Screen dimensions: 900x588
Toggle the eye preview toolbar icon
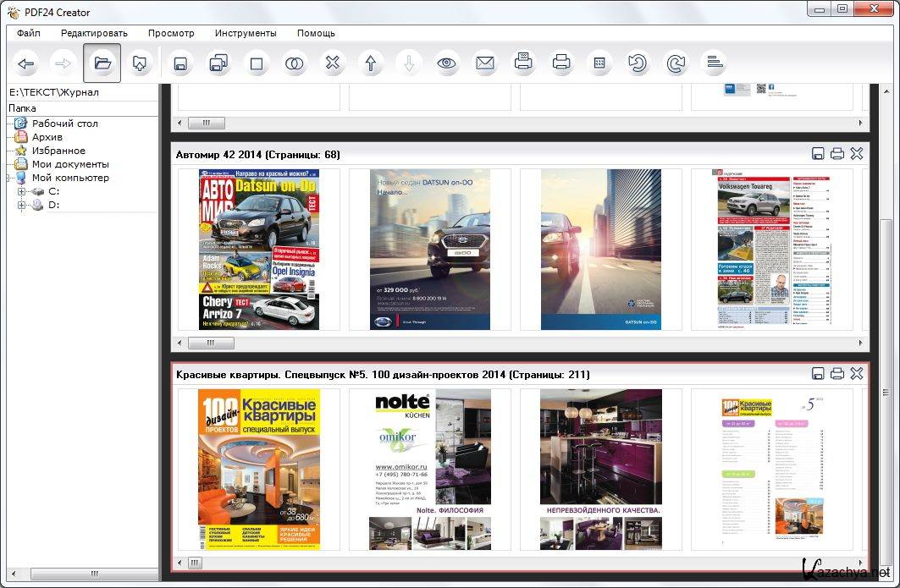tap(447, 63)
